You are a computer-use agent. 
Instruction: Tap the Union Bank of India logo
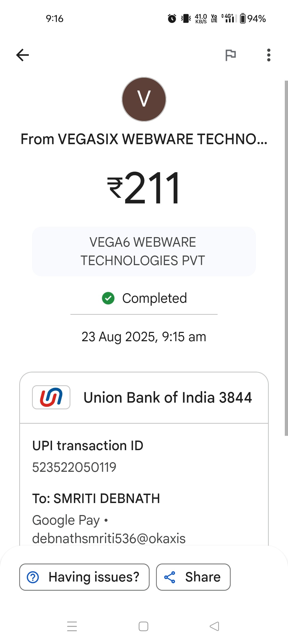pyautogui.click(x=51, y=397)
